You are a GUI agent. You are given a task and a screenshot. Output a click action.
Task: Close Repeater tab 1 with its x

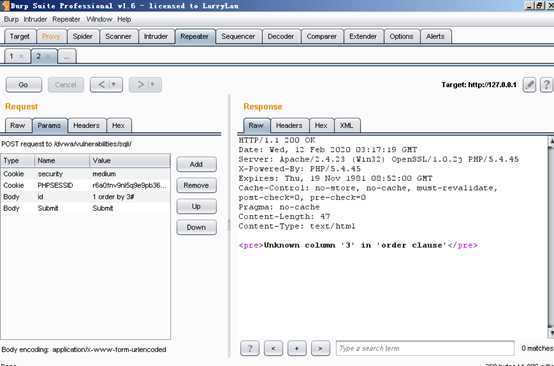(x=21, y=57)
